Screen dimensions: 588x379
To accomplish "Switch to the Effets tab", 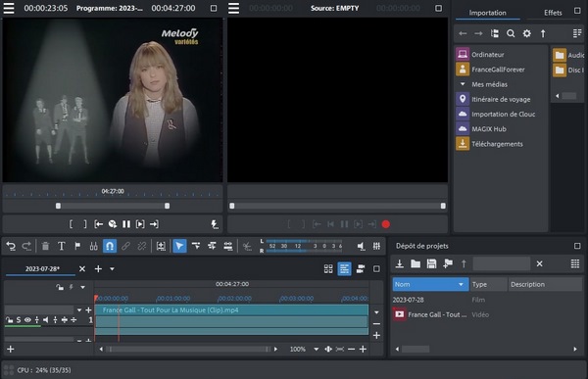I will tap(553, 13).
